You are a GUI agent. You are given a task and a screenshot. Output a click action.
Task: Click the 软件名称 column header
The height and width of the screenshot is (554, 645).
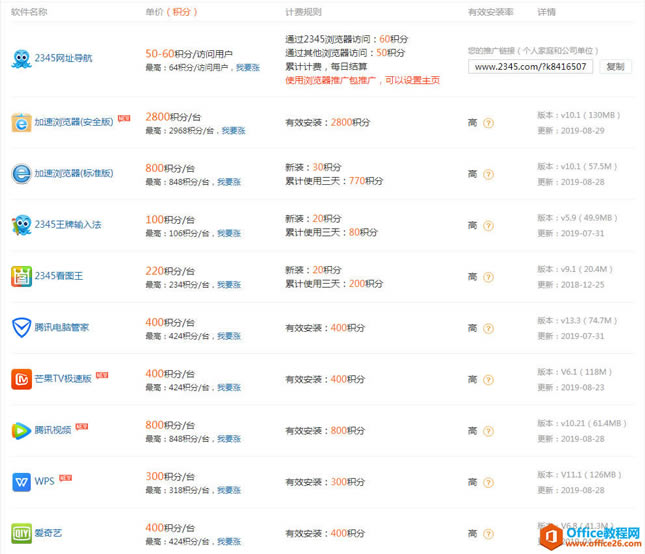coord(29,12)
